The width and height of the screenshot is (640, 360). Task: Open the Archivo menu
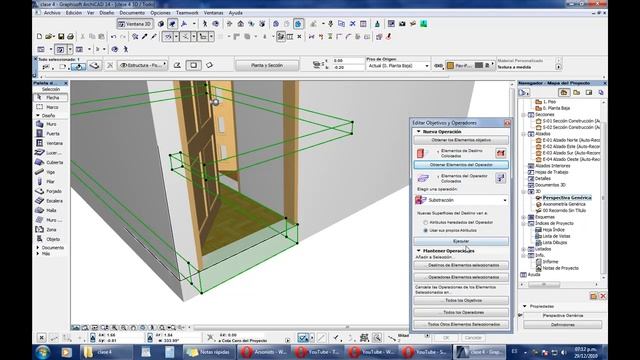(x=52, y=13)
